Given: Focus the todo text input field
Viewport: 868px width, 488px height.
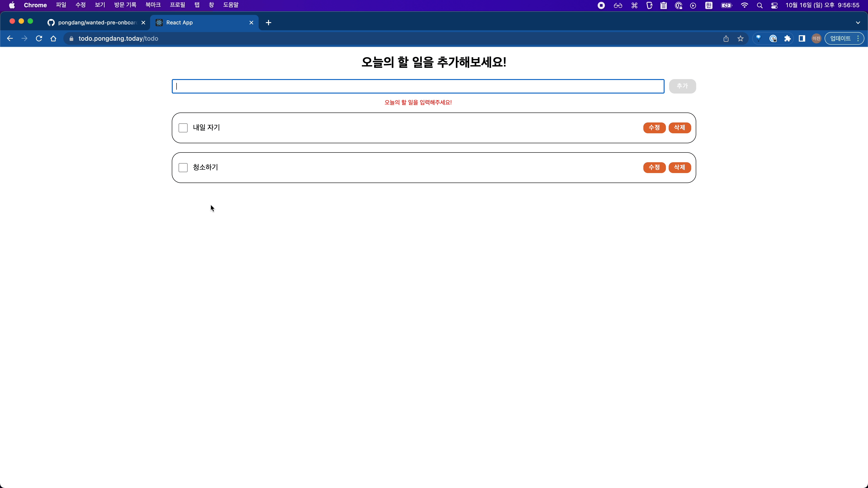Looking at the screenshot, I should tap(418, 86).
